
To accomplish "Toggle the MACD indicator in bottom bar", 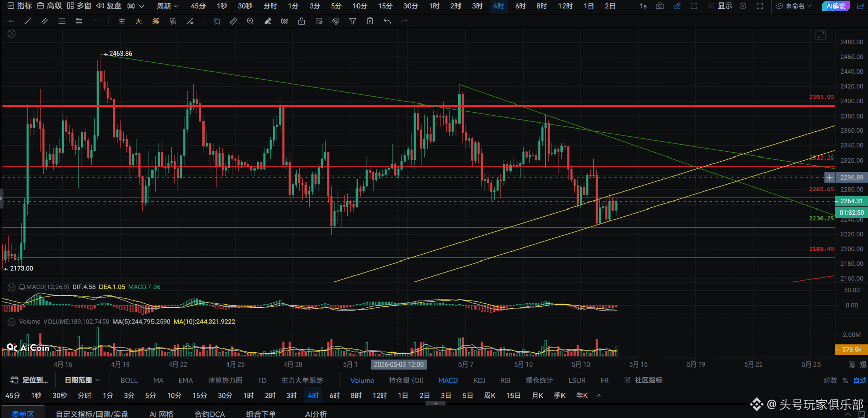I will point(448,380).
